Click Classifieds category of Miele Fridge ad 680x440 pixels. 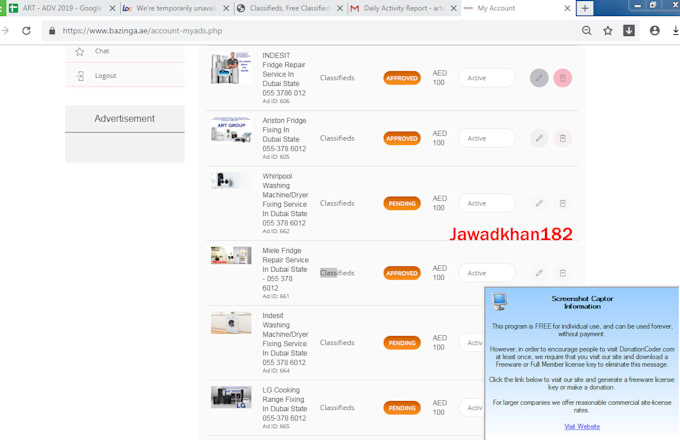337,273
